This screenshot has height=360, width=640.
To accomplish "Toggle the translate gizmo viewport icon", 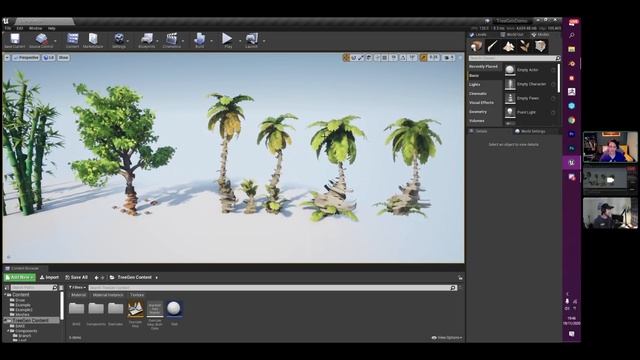I will pyautogui.click(x=347, y=58).
